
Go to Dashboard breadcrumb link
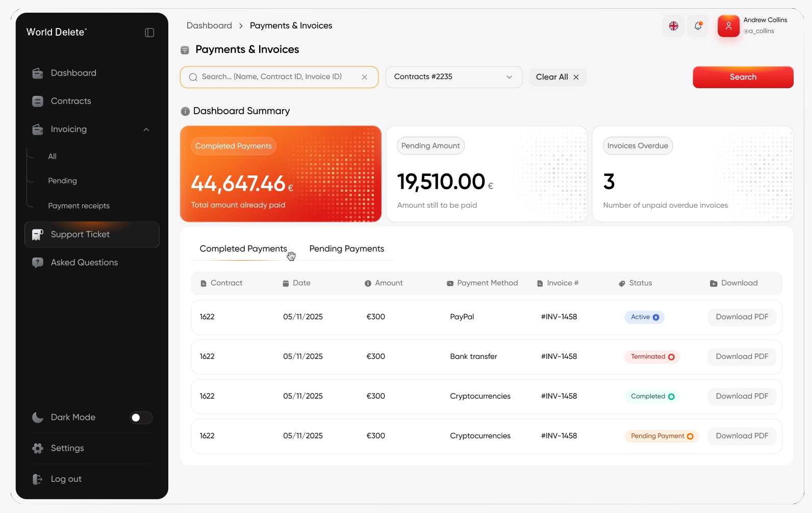tap(209, 25)
